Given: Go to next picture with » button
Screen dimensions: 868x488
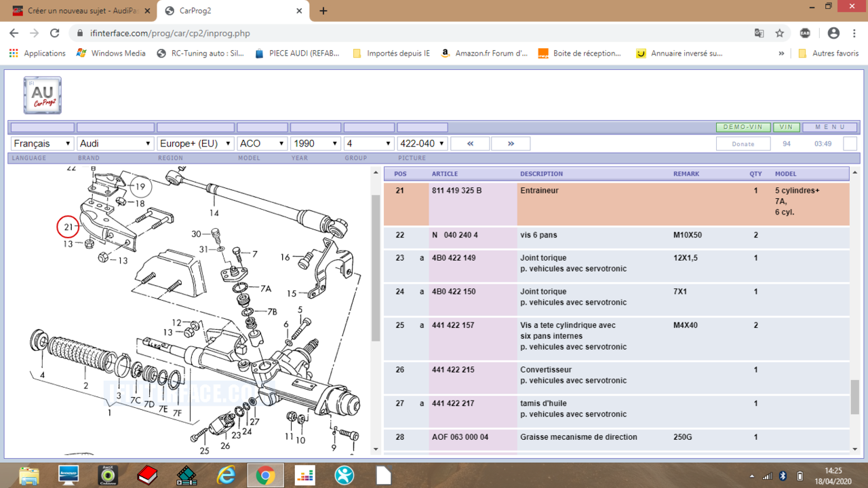Looking at the screenshot, I should 511,144.
